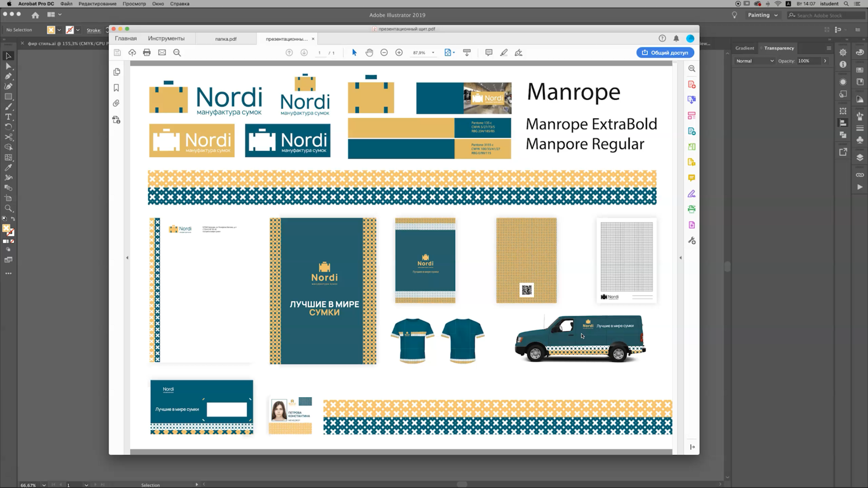Select the Scissors tool in Illustrator
868x488 pixels.
8,137
